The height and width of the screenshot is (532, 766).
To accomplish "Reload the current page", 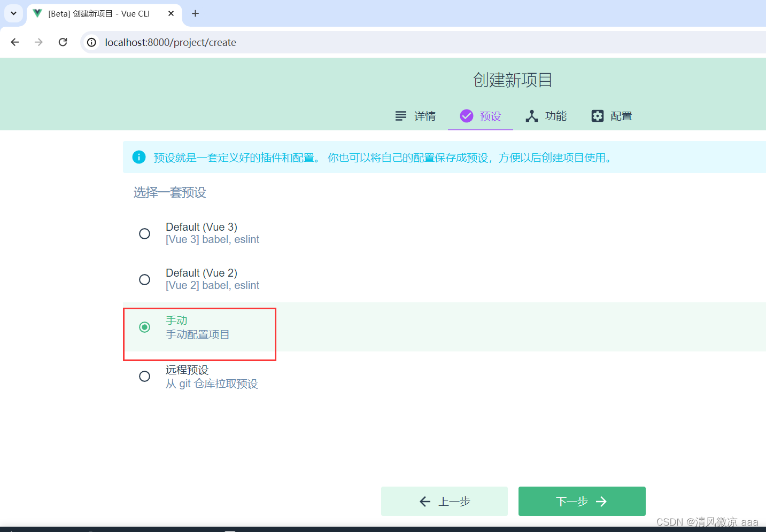I will click(63, 42).
